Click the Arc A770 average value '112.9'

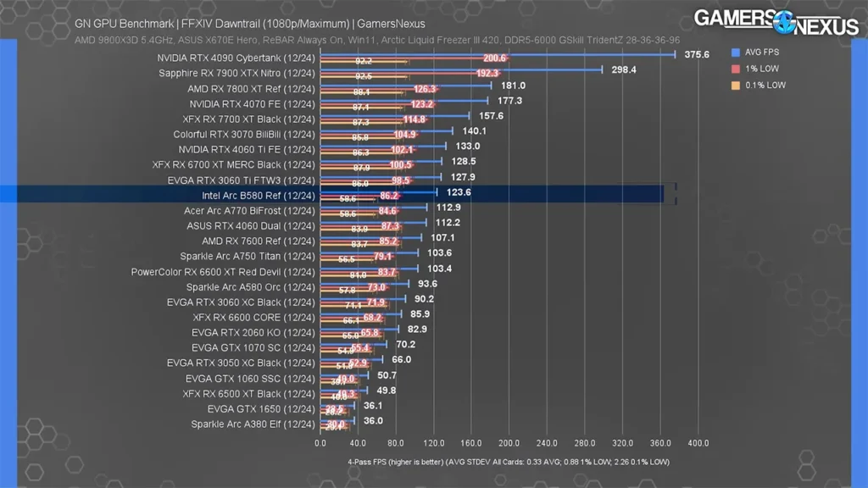(448, 208)
